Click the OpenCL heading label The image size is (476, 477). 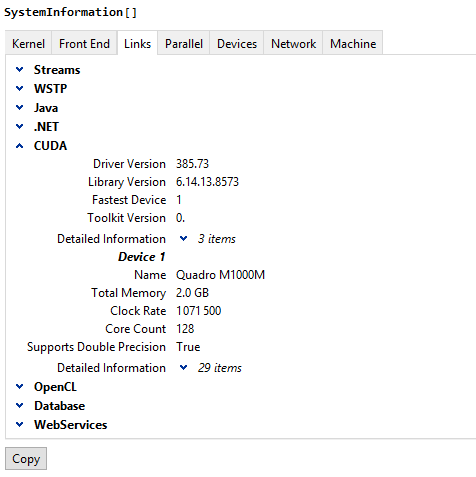point(55,387)
